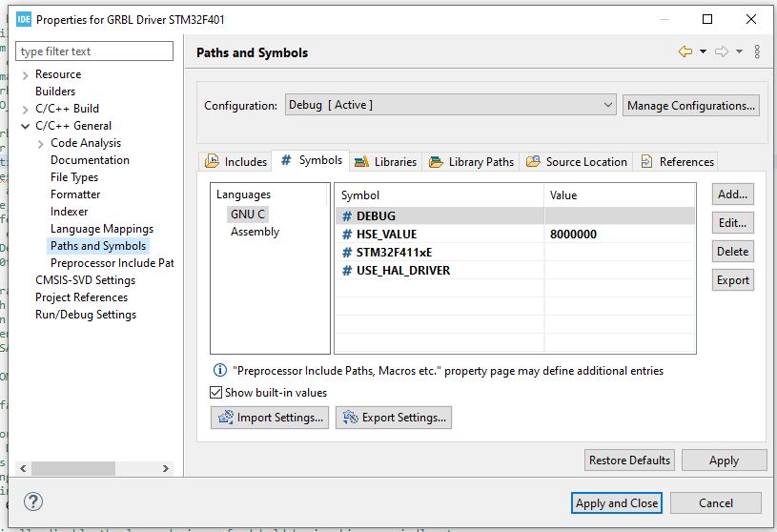
Task: Click the Restore Defaults button
Action: [629, 460]
